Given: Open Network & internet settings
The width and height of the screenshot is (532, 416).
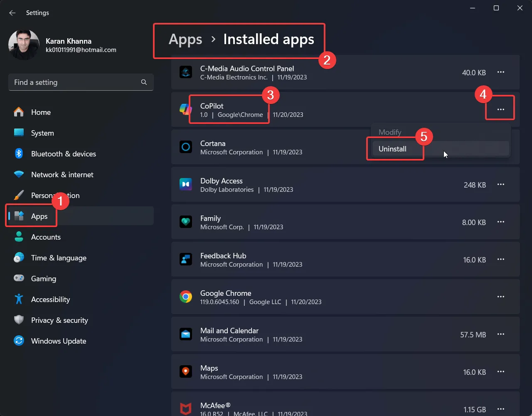Looking at the screenshot, I should (81, 175).
